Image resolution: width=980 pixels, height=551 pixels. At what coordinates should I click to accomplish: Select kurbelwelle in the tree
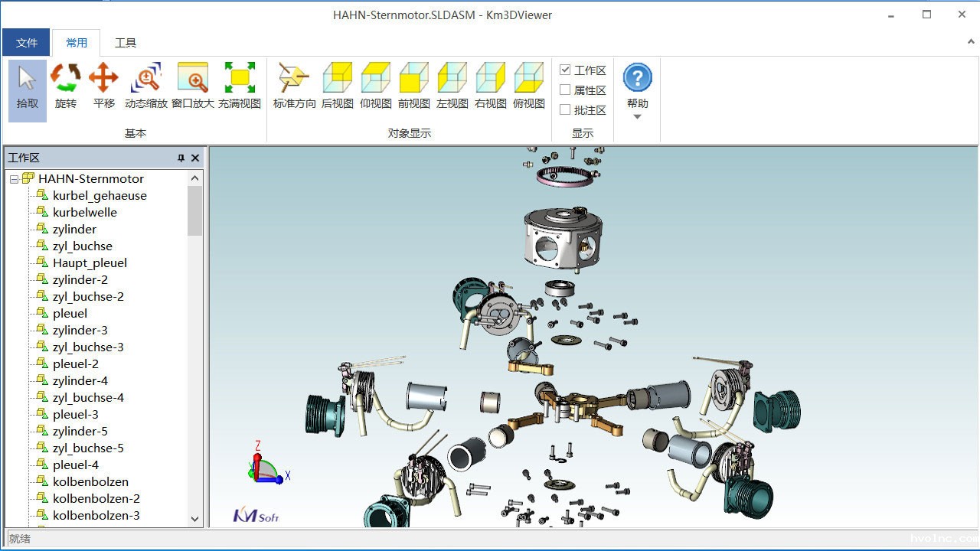click(x=84, y=213)
